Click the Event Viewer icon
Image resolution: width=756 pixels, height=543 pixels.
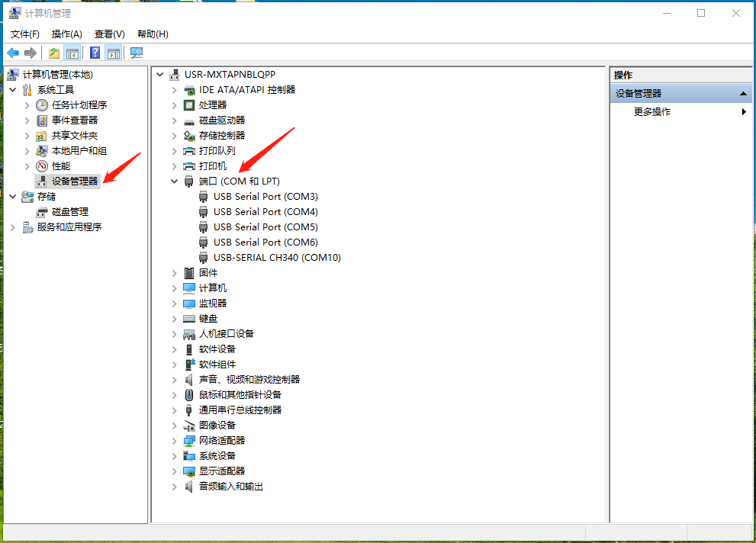pyautogui.click(x=42, y=120)
